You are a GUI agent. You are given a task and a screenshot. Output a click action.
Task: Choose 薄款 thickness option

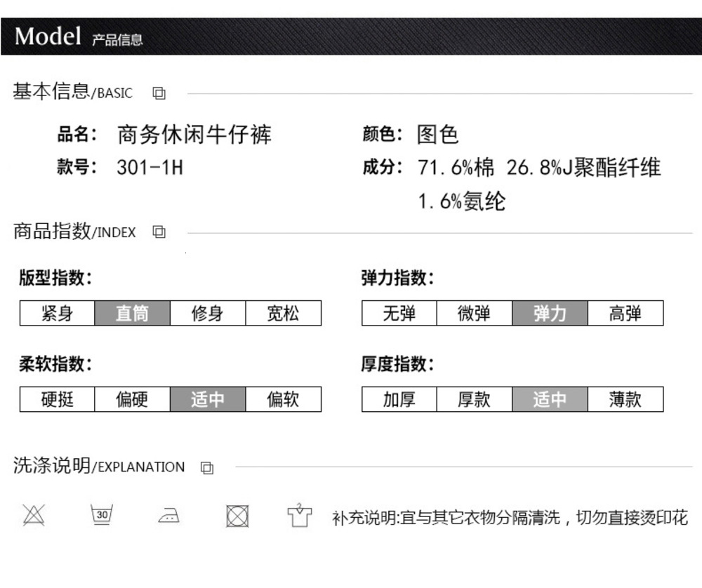(x=625, y=399)
